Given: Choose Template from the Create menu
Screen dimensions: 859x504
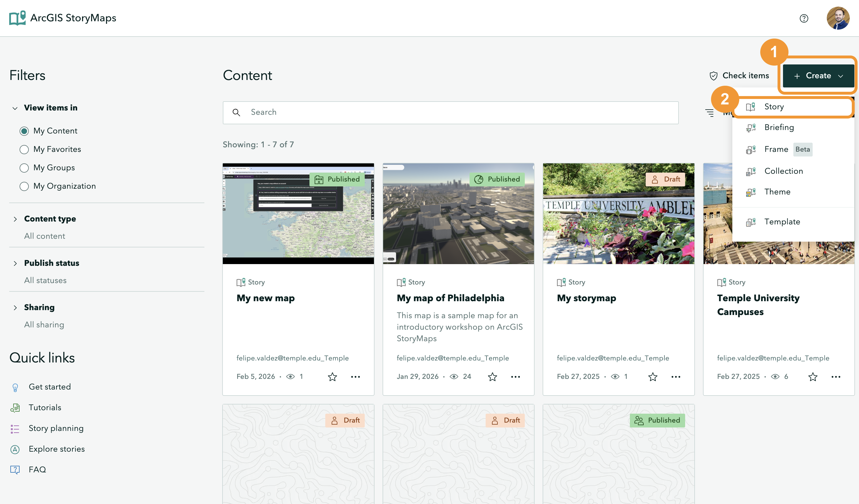Looking at the screenshot, I should pos(793,222).
